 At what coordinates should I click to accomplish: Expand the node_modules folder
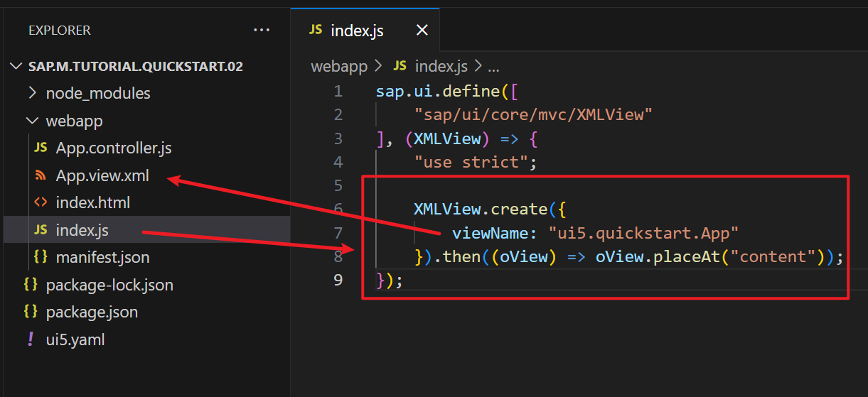(98, 93)
